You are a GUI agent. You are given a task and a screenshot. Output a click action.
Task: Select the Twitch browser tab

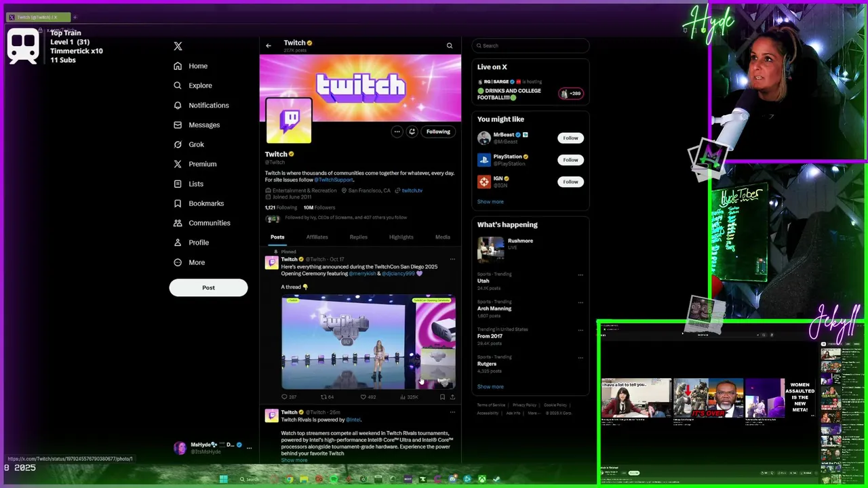pos(38,17)
